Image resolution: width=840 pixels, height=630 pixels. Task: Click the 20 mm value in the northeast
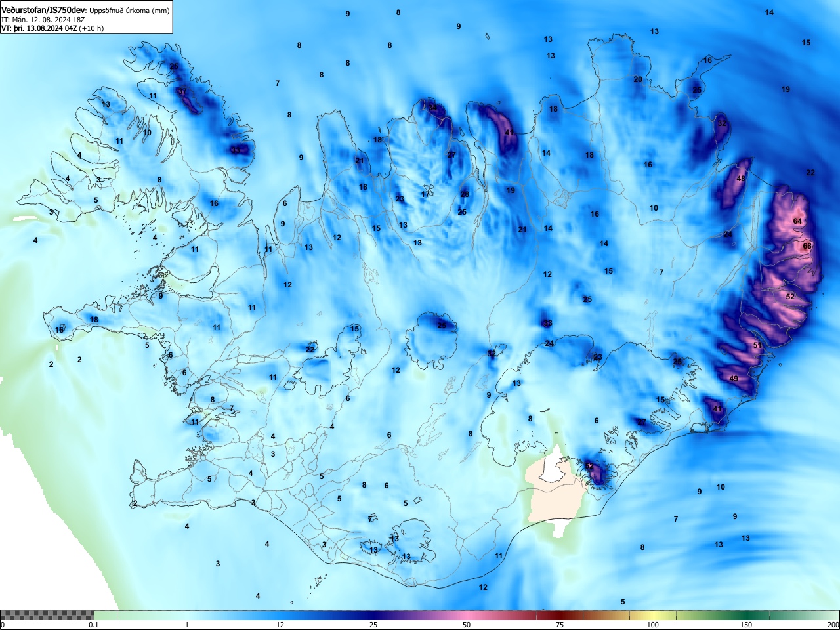click(x=638, y=79)
